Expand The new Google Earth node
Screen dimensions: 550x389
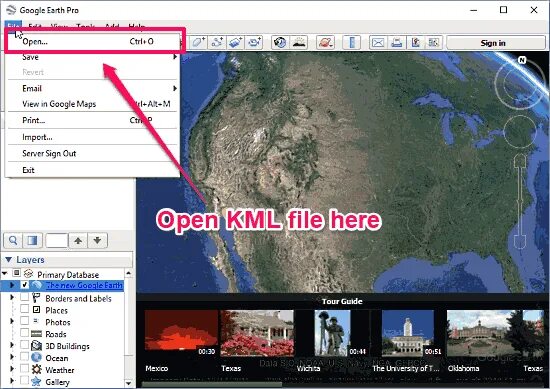[x=12, y=285]
